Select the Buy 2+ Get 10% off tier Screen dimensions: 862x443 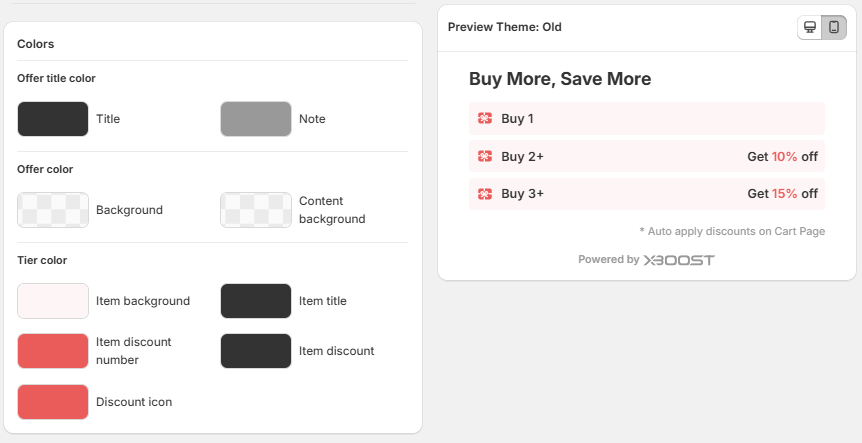pos(646,156)
